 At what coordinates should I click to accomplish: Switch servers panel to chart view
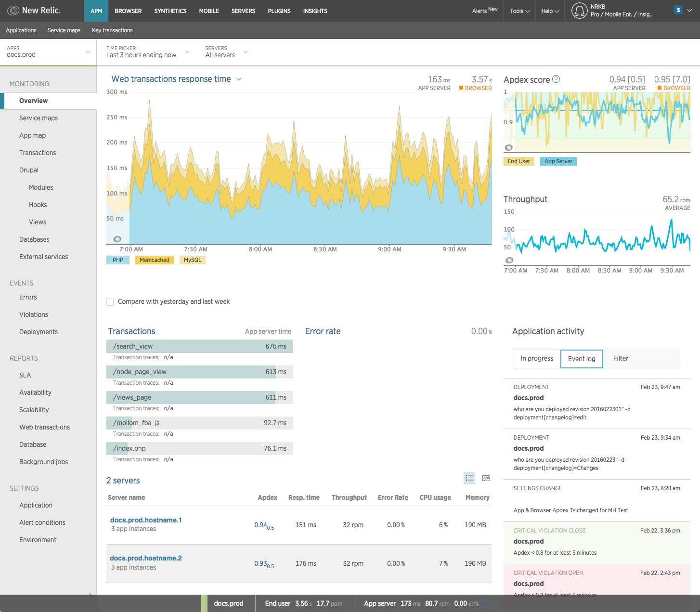(486, 478)
